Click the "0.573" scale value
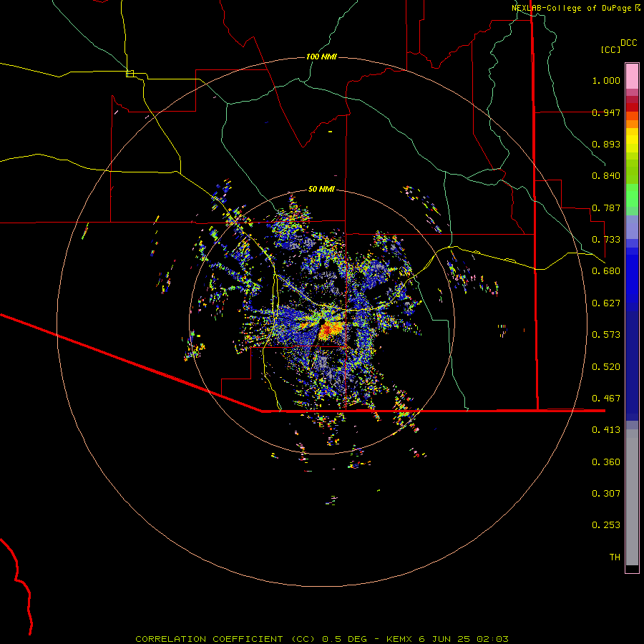The width and height of the screenshot is (644, 644). [606, 335]
